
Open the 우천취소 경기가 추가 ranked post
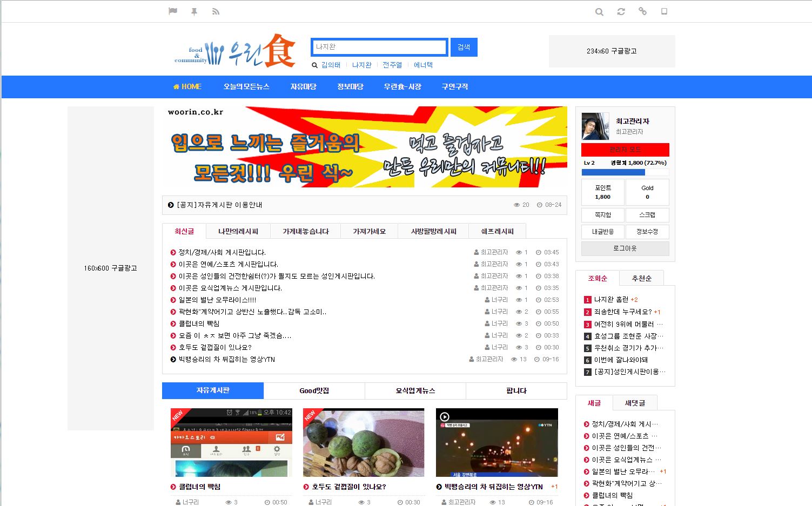(628, 348)
